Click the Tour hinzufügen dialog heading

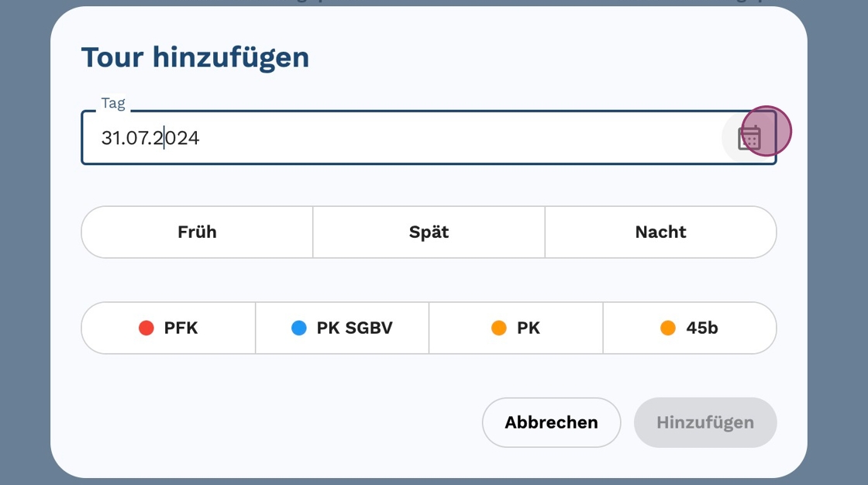pos(195,57)
